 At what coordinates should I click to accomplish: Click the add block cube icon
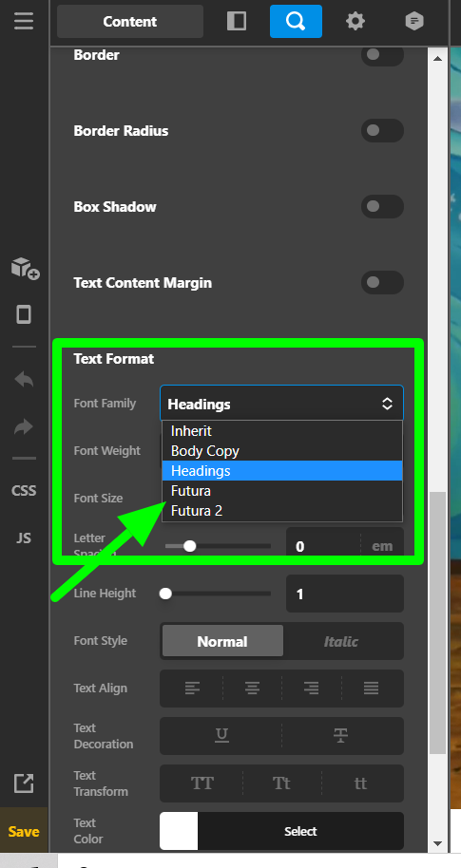pyautogui.click(x=25, y=268)
